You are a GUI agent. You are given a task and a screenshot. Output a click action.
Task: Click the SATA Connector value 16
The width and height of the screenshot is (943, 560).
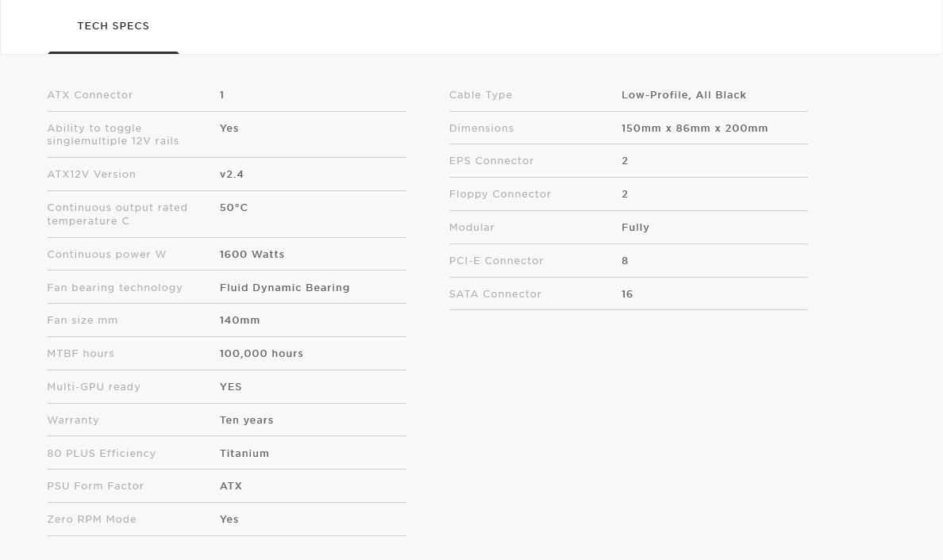(627, 293)
